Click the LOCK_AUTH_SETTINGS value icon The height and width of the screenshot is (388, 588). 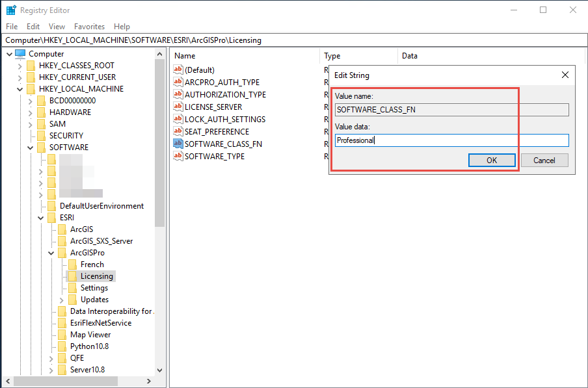(178, 119)
